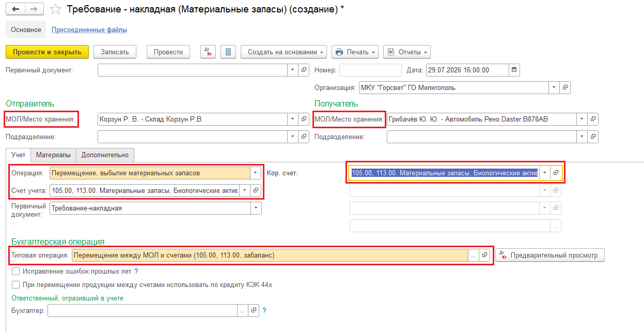
Task: Expand the Кор. счет dropdown
Action: tap(544, 173)
